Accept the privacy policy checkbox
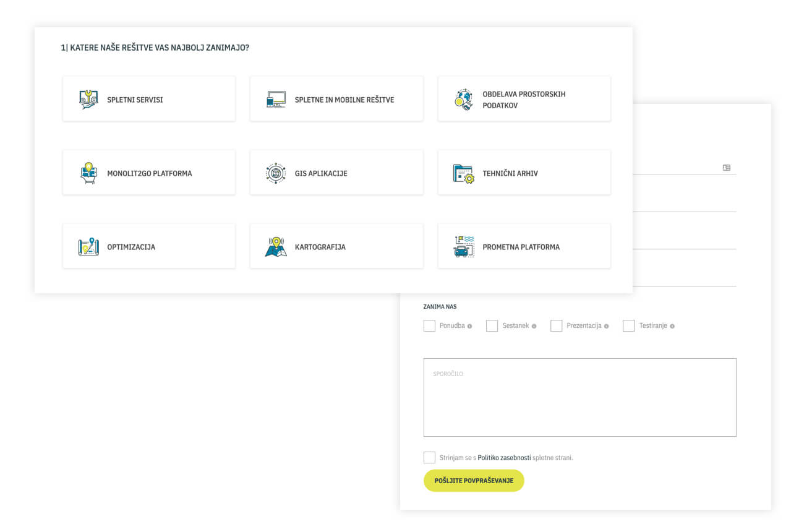The width and height of the screenshot is (812, 524). tap(429, 458)
